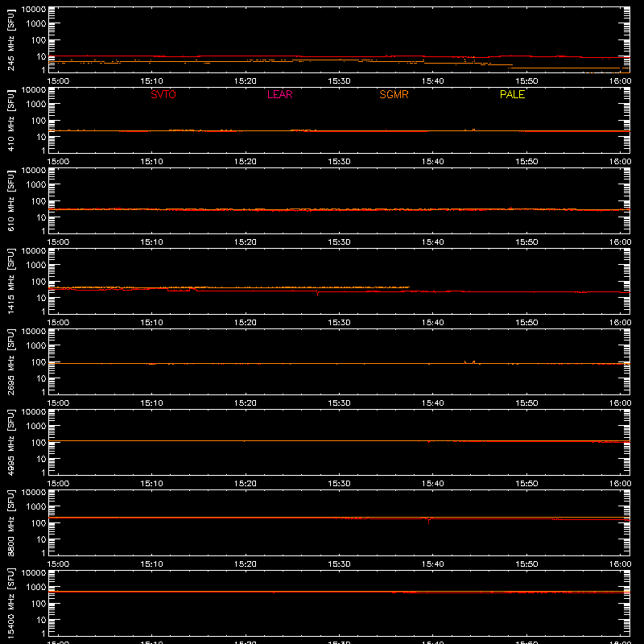Click the 10 tick label on 15400 MHz axis
The height and width of the screenshot is (644, 644).
(x=41, y=620)
